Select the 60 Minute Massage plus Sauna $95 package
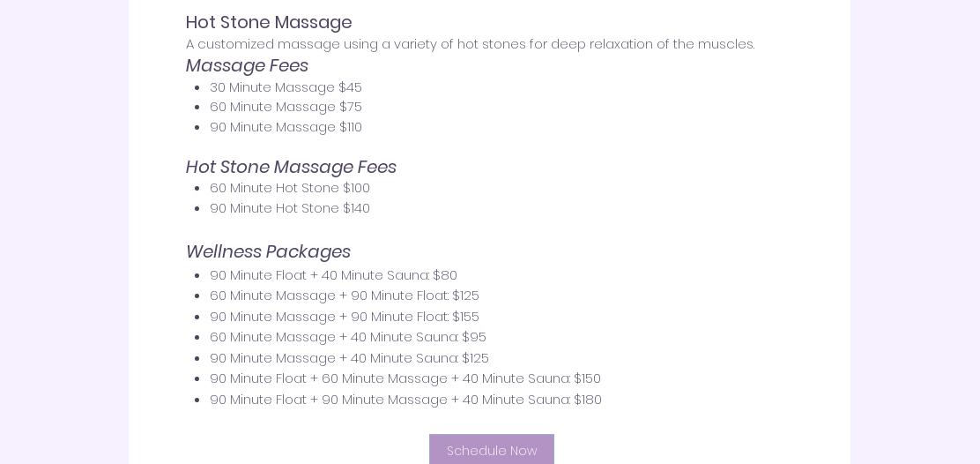980x464 pixels. (347, 337)
